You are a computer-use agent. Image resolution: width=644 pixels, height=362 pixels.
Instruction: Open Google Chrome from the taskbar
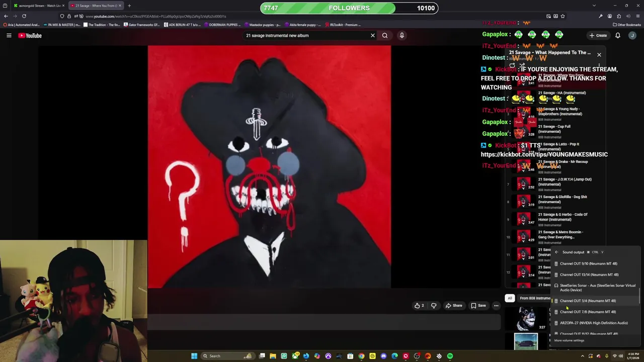tap(361, 356)
